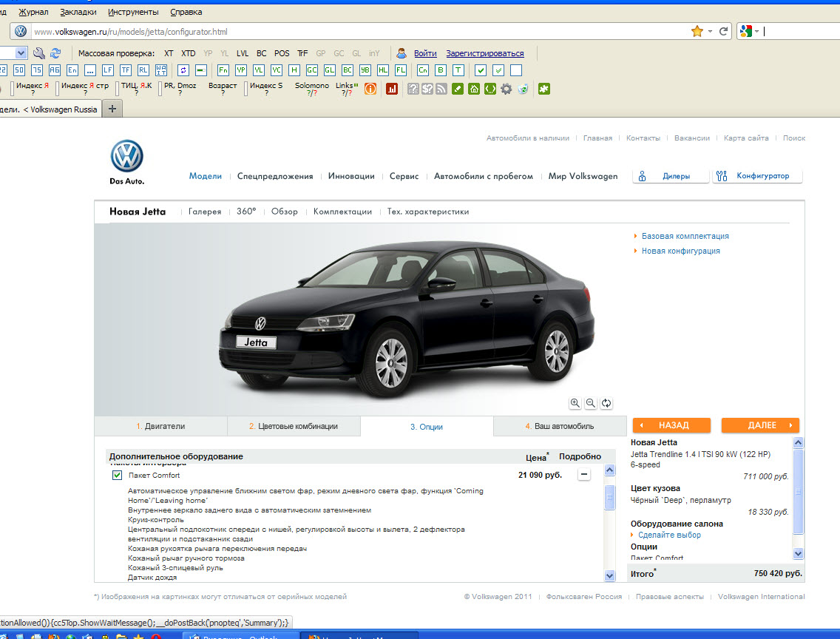Click the gray RSS feed icon
The width and height of the screenshot is (840, 639).
tap(441, 89)
